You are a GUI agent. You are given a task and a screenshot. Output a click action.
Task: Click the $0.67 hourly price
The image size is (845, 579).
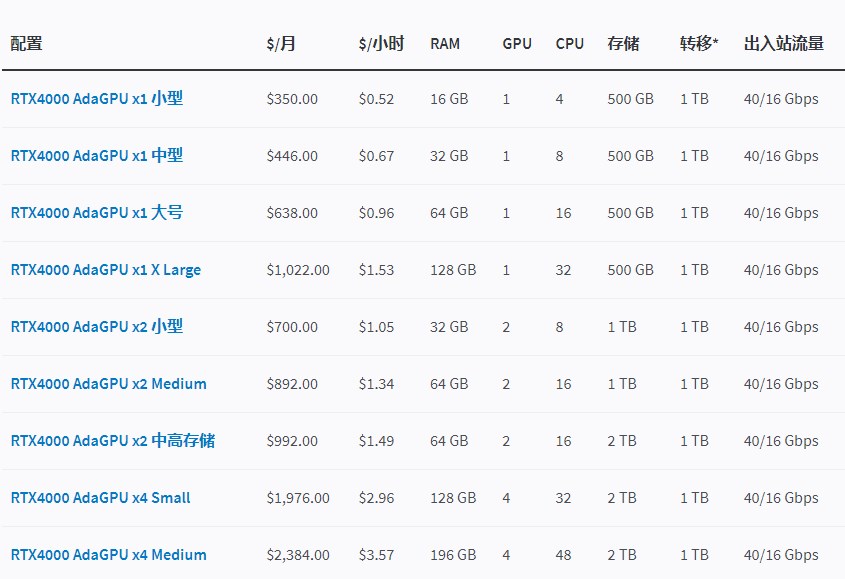pos(377,156)
